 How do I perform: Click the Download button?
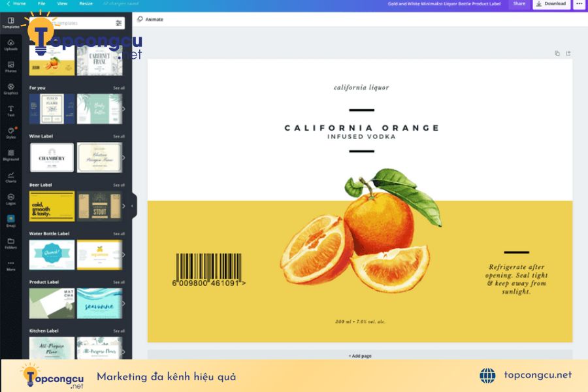click(551, 4)
